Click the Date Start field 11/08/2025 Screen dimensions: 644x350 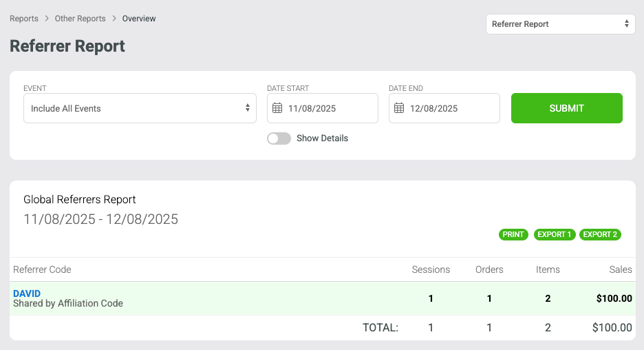[x=323, y=108]
